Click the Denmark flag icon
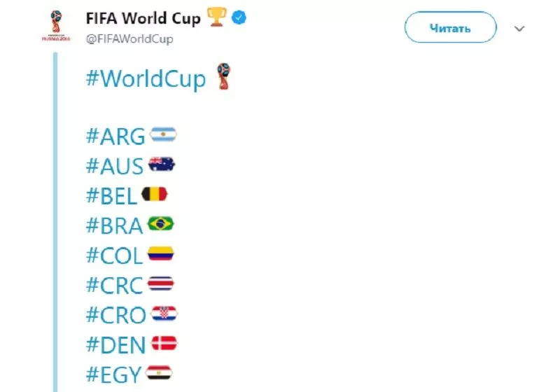The image size is (560, 392). [164, 343]
